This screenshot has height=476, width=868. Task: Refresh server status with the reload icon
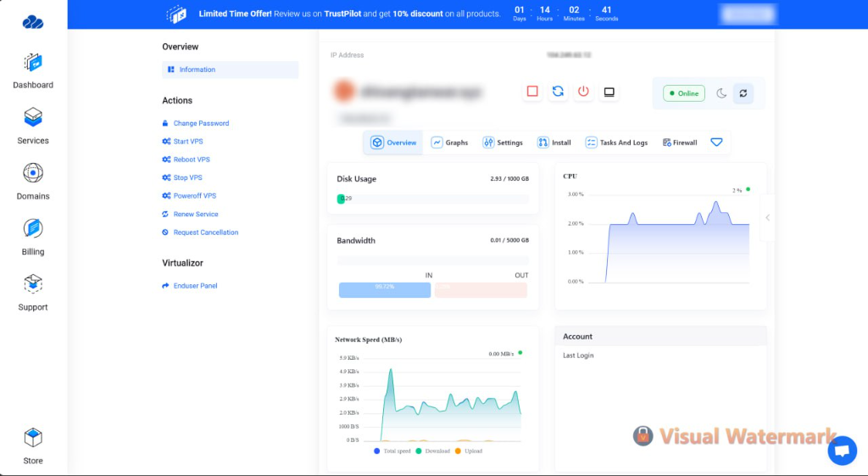[x=743, y=93]
